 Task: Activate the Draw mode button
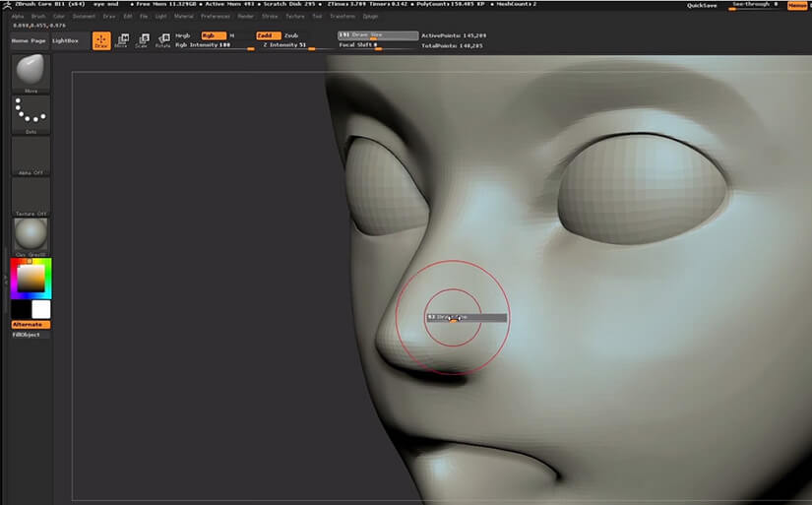[x=101, y=41]
